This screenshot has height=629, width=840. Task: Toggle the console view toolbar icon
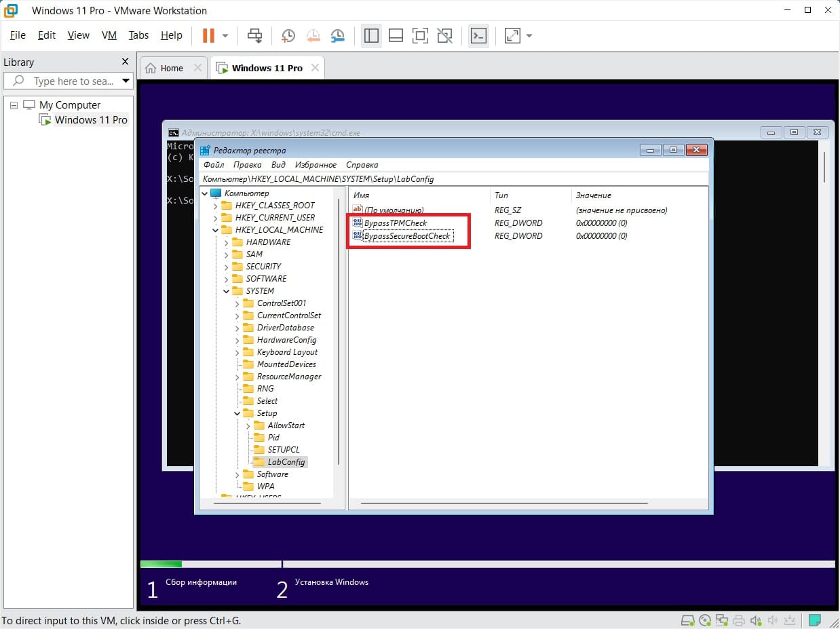point(478,36)
